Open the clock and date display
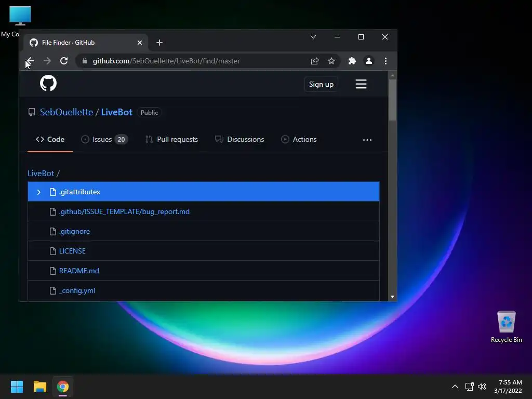 (508, 387)
